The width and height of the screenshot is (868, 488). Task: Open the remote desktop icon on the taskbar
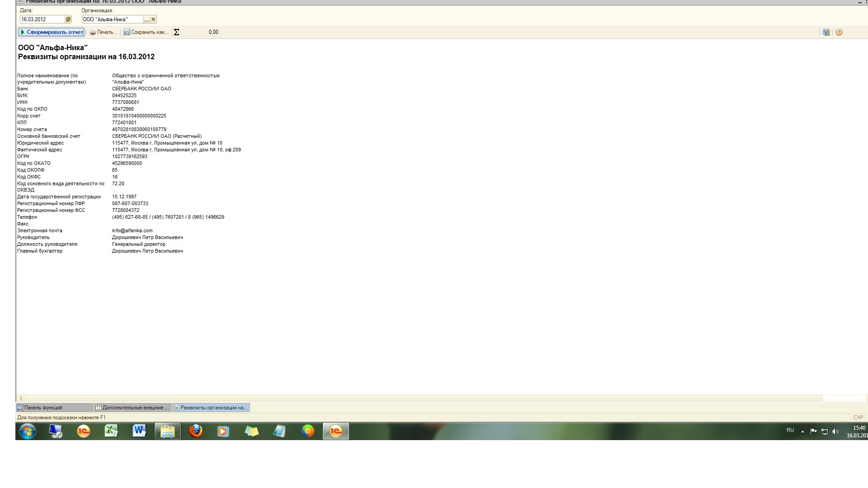pyautogui.click(x=56, y=432)
